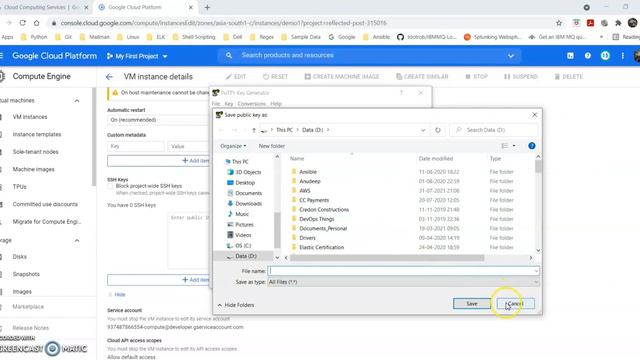Collapse folders with Hide Folders

point(236,305)
